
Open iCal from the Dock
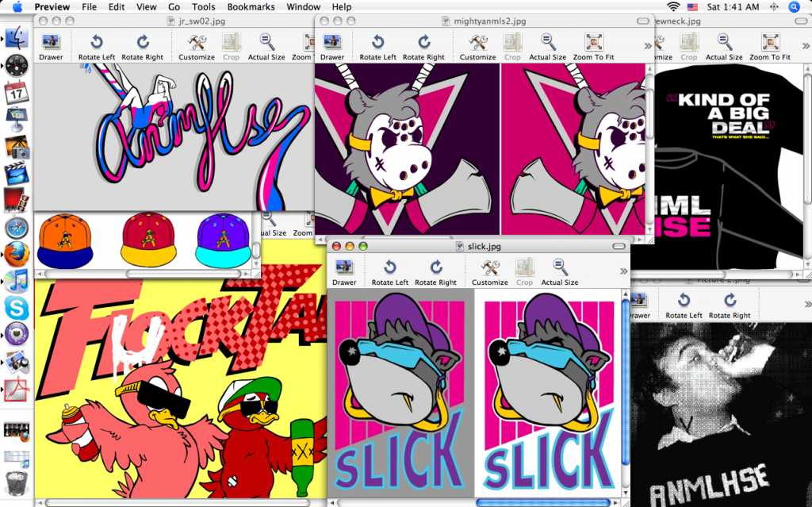(17, 92)
